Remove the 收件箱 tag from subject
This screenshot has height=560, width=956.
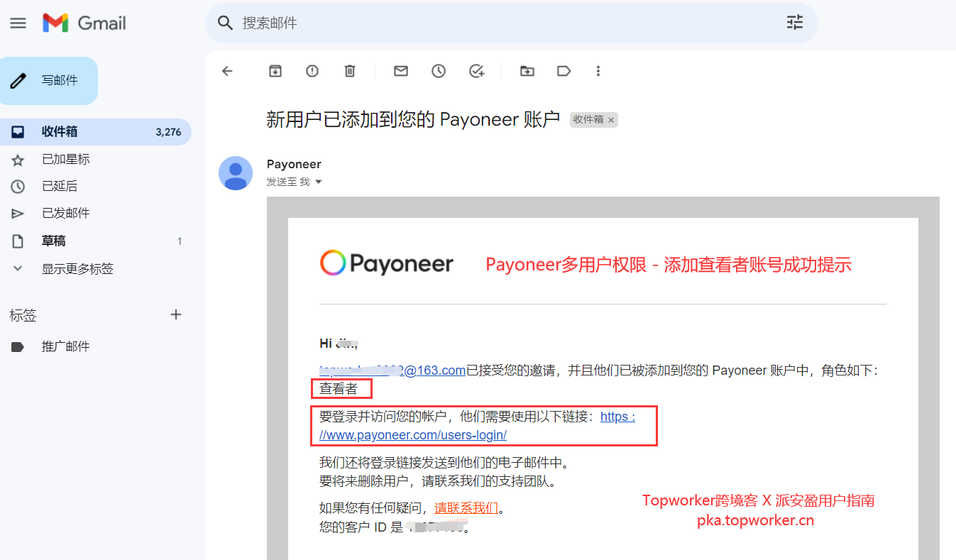pos(611,120)
